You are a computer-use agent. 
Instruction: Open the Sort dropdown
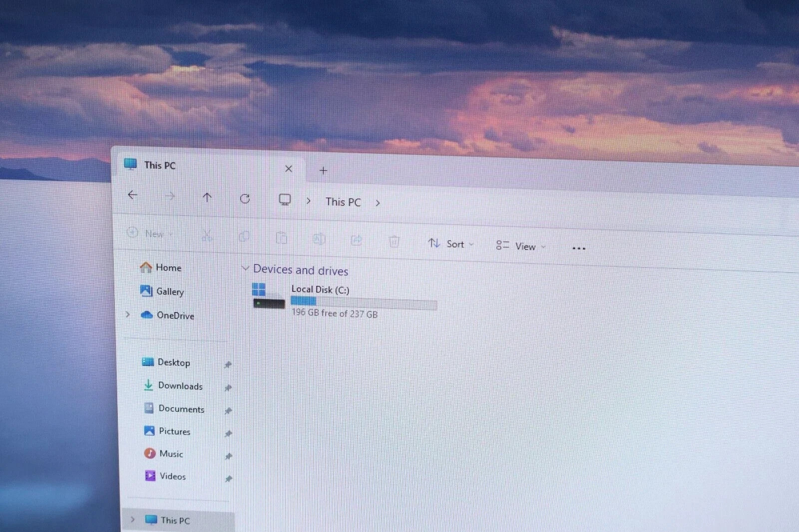451,244
